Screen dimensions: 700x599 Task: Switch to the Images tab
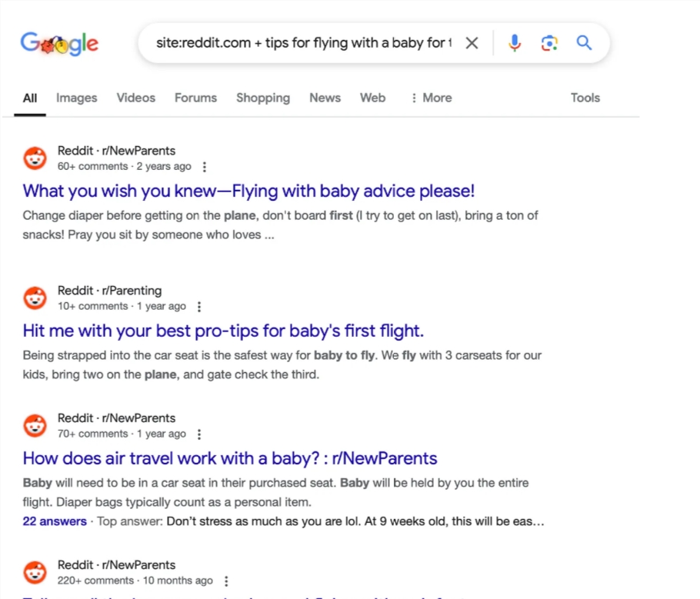click(77, 98)
